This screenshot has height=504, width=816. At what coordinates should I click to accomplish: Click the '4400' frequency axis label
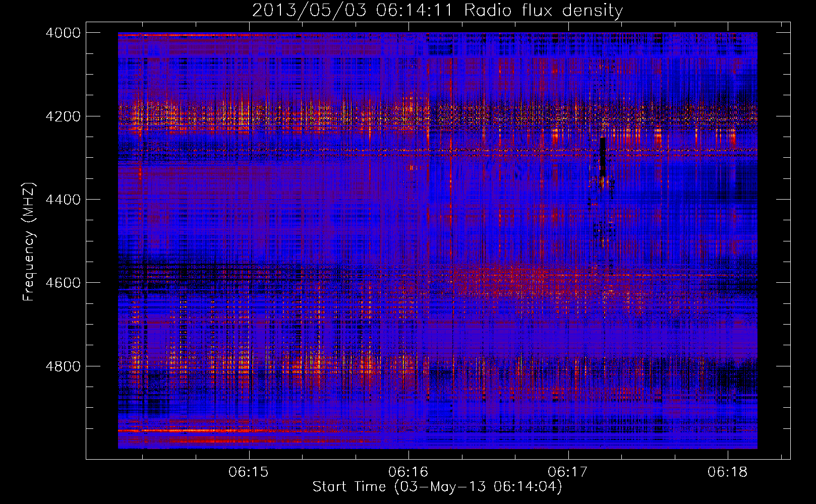(63, 200)
